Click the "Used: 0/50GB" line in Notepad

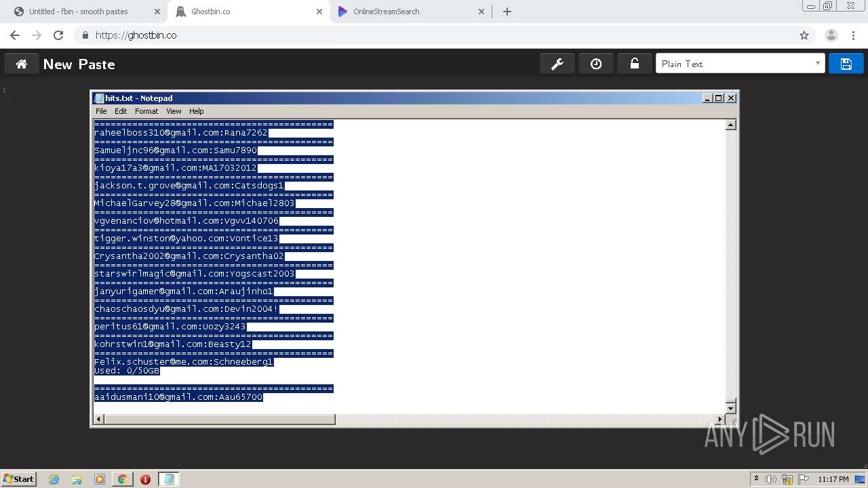[x=127, y=371]
